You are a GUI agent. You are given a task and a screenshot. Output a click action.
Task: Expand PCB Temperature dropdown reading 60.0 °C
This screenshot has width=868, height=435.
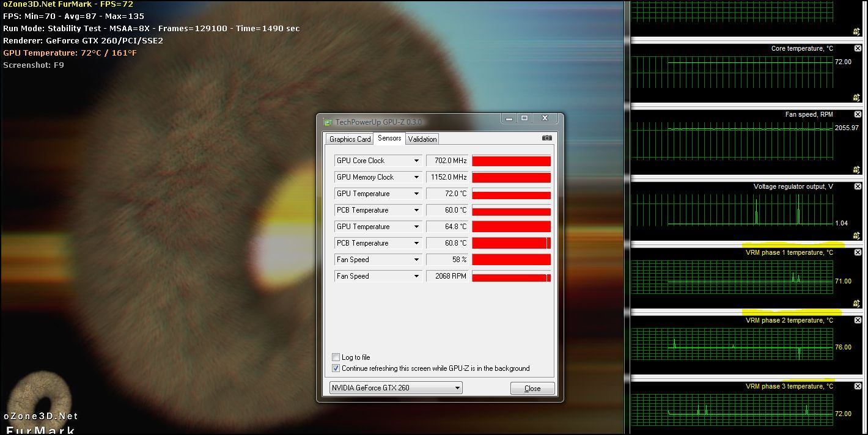pos(416,210)
